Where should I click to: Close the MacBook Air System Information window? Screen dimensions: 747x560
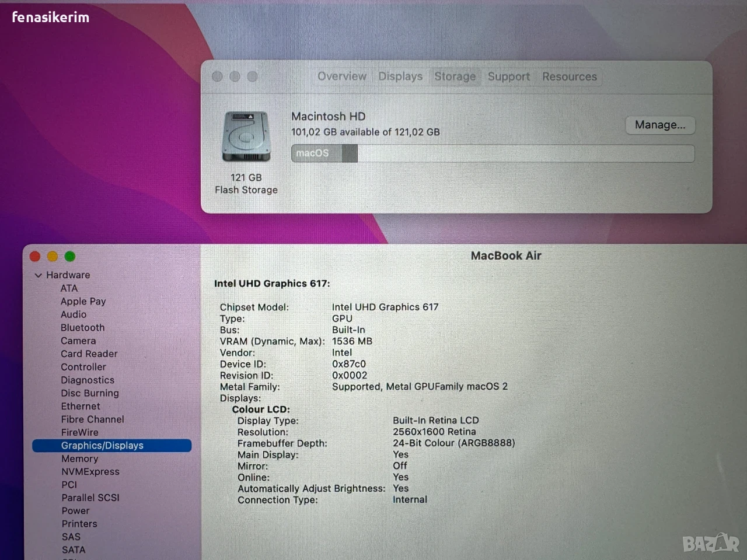(x=35, y=257)
